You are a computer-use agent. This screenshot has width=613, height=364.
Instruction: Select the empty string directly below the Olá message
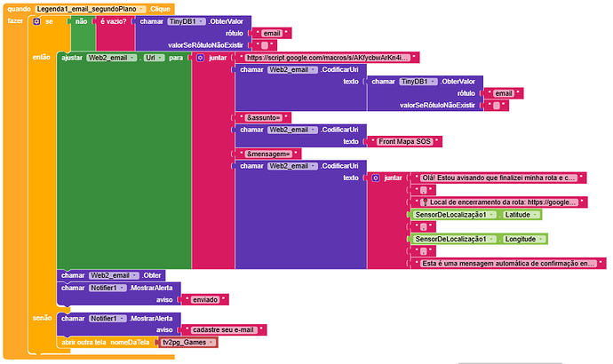tap(423, 190)
